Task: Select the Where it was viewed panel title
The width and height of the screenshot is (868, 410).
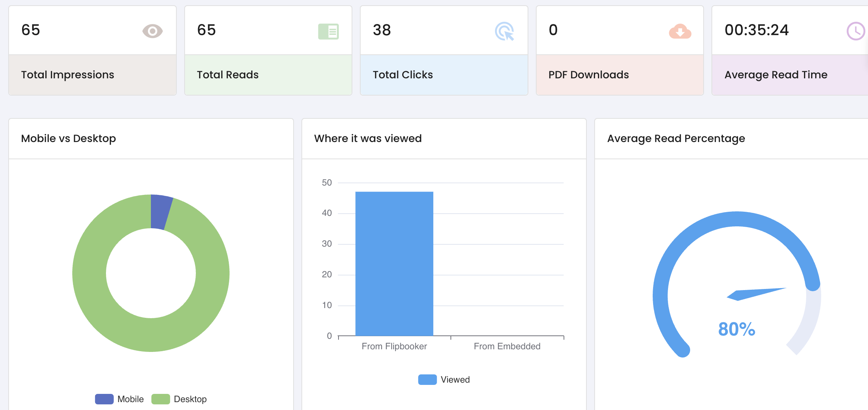Action: coord(368,138)
